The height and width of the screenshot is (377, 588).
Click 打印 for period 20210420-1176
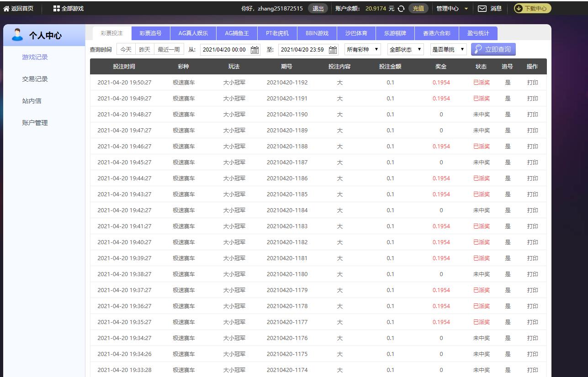[x=532, y=338]
